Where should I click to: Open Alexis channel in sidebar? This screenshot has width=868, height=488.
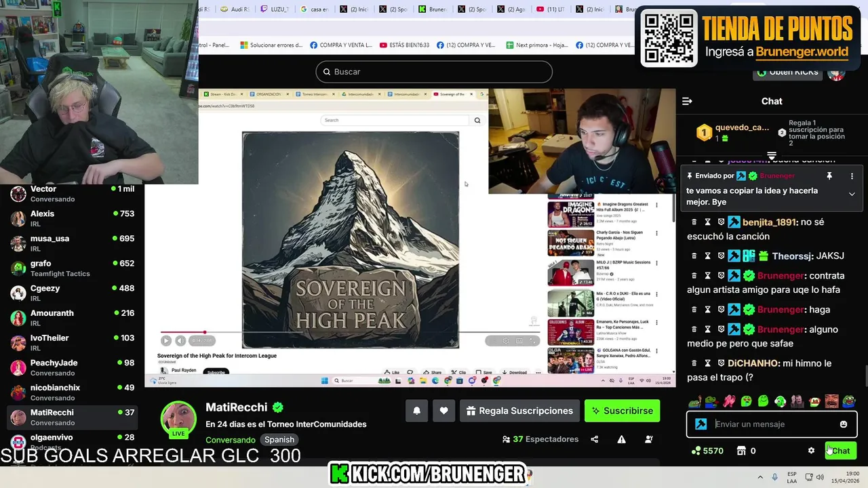pyautogui.click(x=72, y=218)
